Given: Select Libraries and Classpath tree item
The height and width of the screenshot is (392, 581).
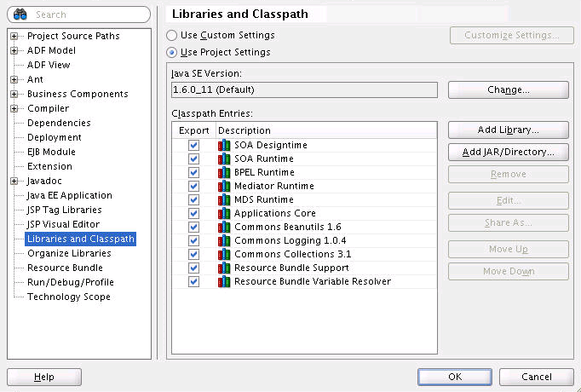Looking at the screenshot, I should click(x=80, y=239).
